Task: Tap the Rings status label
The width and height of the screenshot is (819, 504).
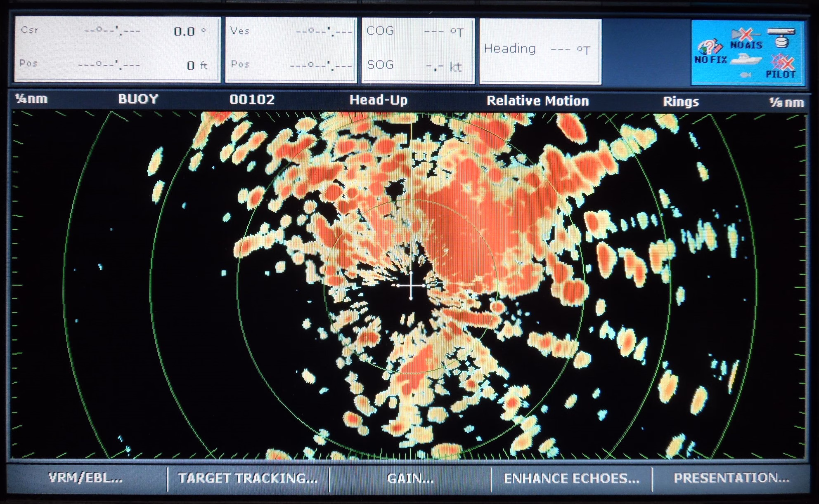Action: 681,102
